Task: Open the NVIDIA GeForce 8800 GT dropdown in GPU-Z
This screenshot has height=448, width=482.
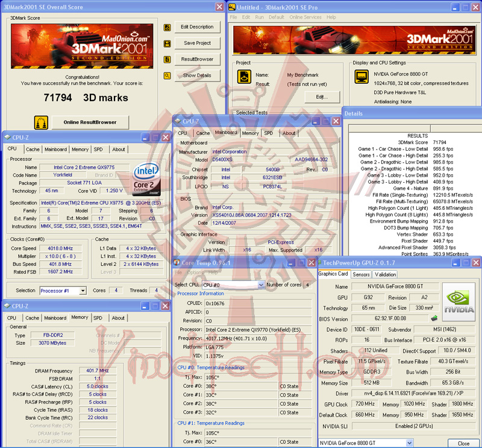Action: pyautogui.click(x=409, y=443)
